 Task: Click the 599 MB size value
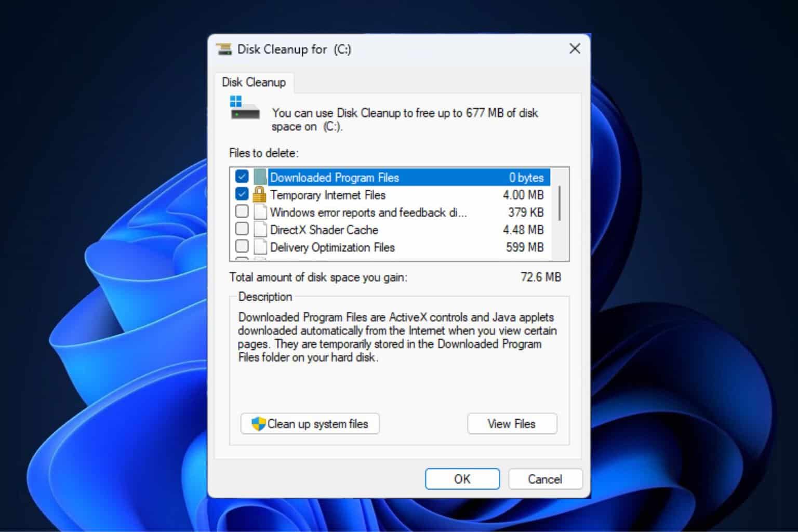click(525, 247)
